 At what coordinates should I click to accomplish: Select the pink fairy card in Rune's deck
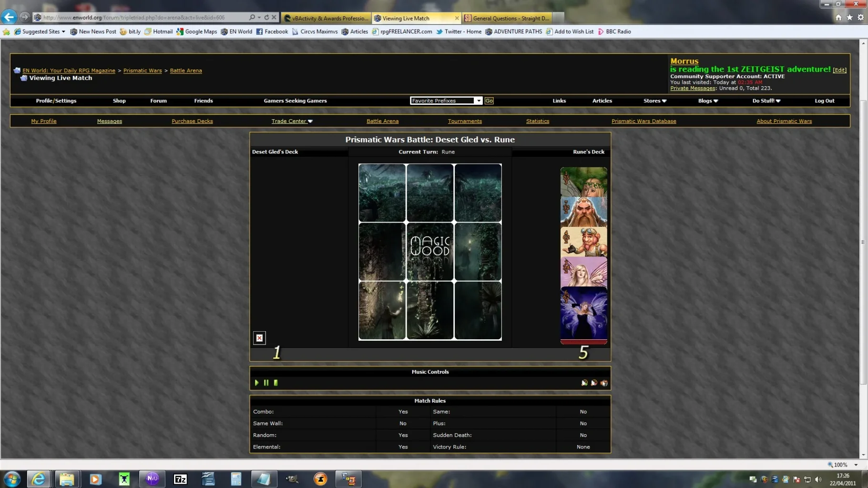(x=584, y=272)
